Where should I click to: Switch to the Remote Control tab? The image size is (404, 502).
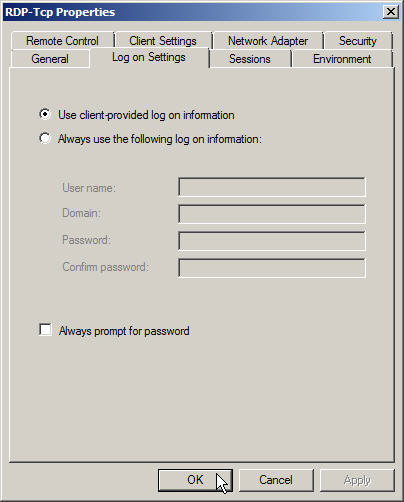tap(62, 41)
